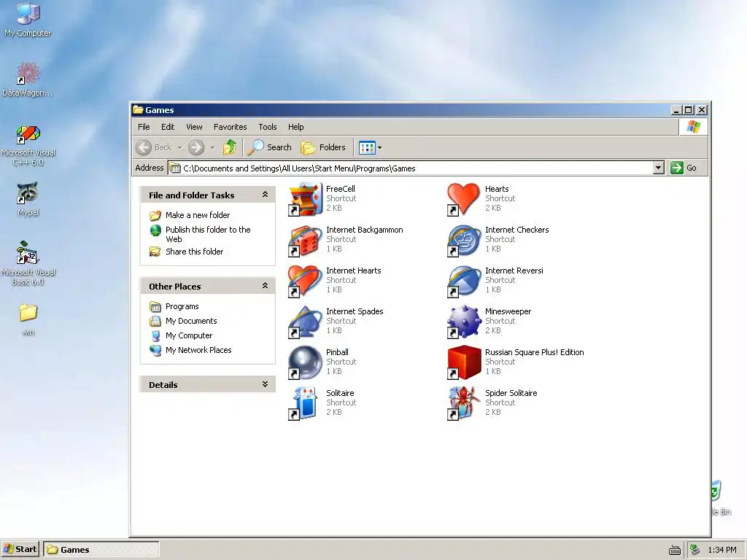Open the View menu
This screenshot has width=747, height=560.
(194, 127)
